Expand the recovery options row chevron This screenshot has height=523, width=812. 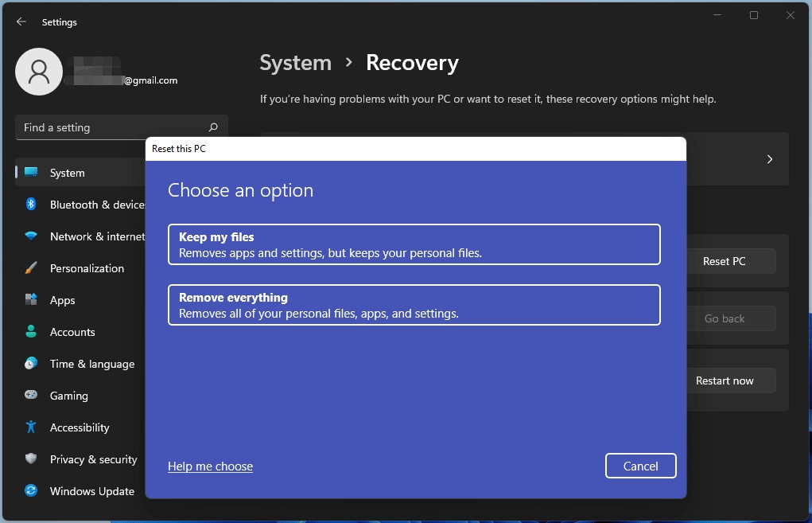tap(769, 158)
